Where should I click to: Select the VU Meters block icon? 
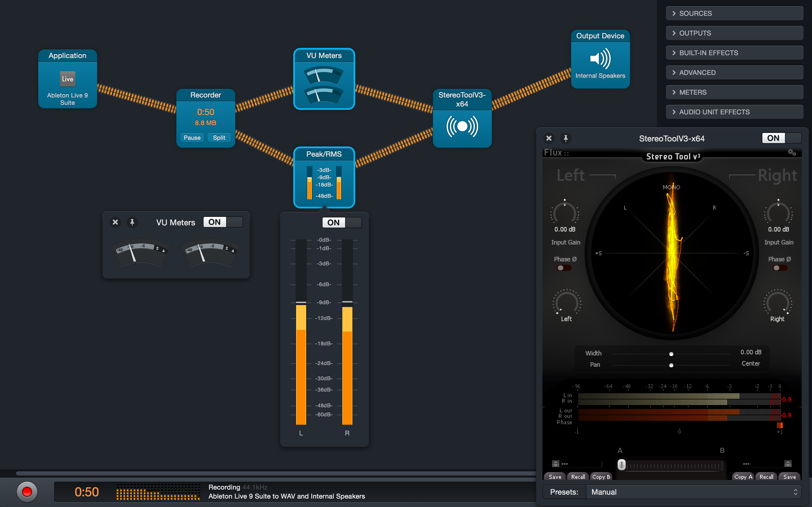(x=324, y=85)
